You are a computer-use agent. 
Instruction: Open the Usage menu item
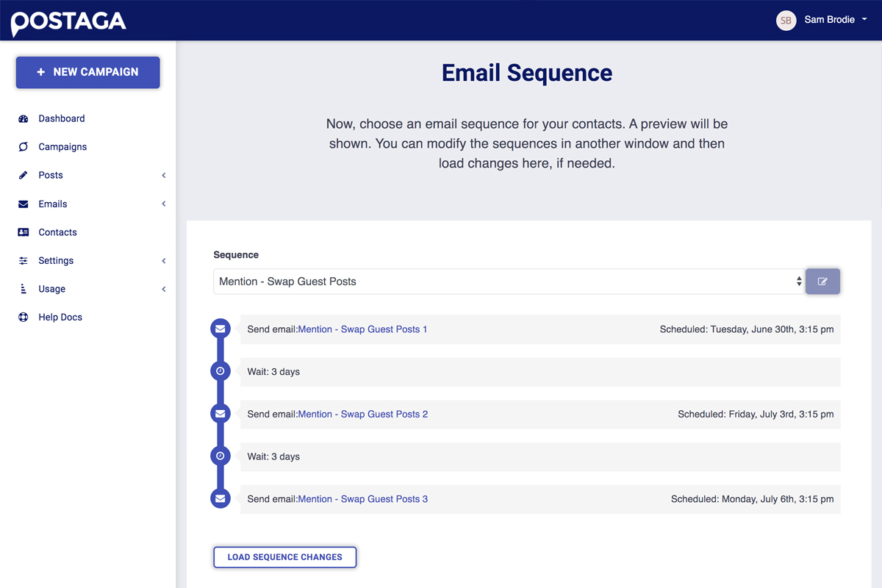(51, 289)
